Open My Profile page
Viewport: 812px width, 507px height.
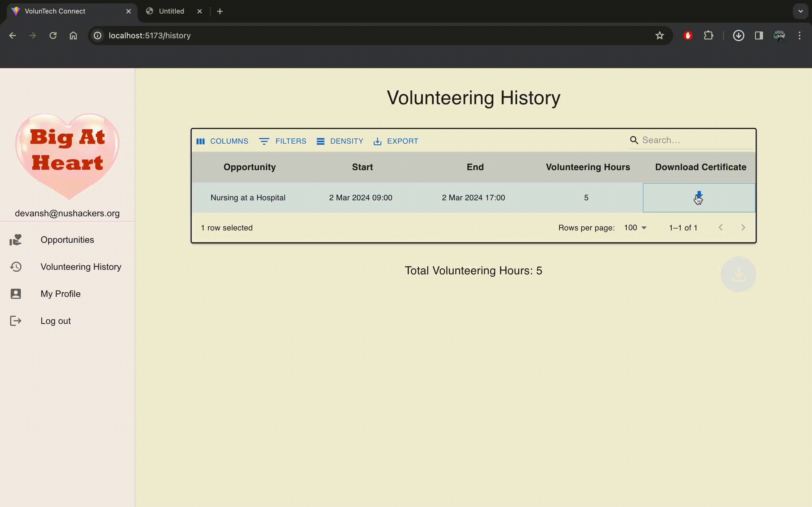60,294
